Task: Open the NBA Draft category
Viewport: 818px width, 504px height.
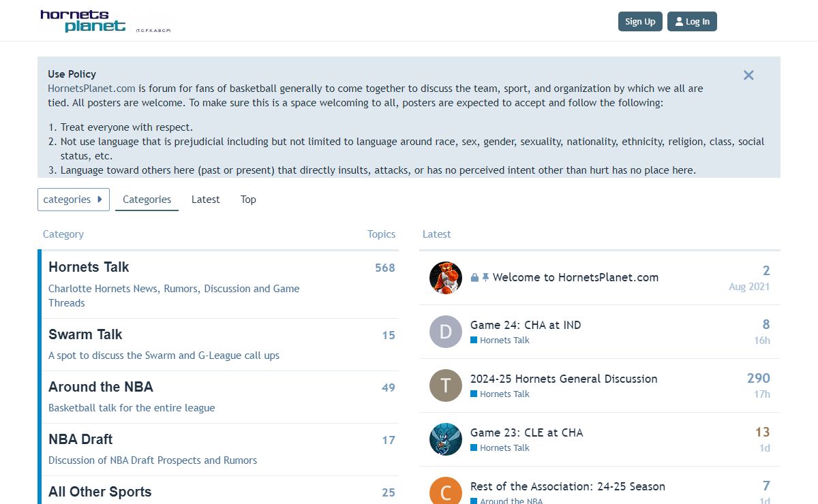Action: (80, 439)
